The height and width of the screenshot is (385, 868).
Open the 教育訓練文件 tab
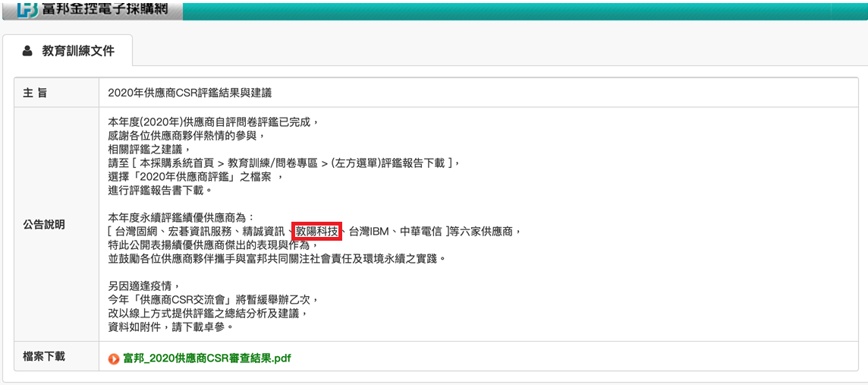coord(68,52)
